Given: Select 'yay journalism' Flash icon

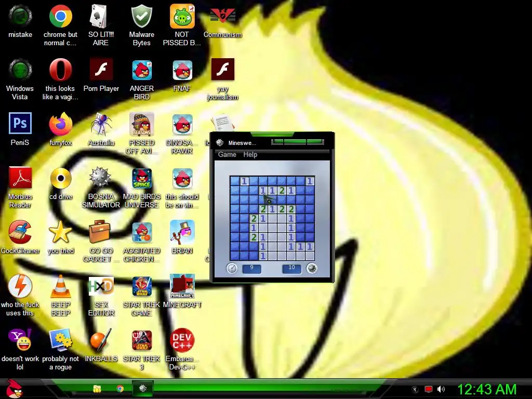Looking at the screenshot, I should [222, 69].
